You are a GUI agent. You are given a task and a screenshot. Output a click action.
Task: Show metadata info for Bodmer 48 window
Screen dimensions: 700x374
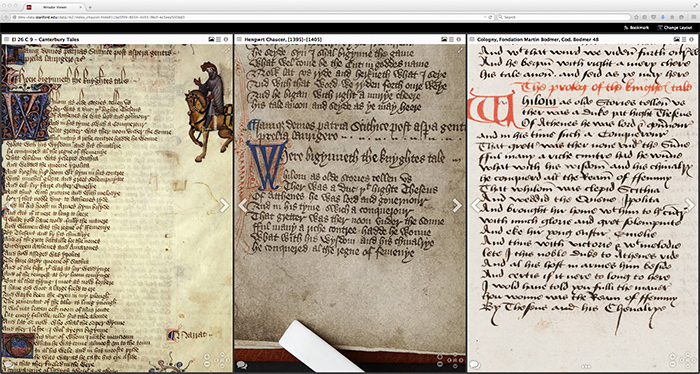pos(691,39)
